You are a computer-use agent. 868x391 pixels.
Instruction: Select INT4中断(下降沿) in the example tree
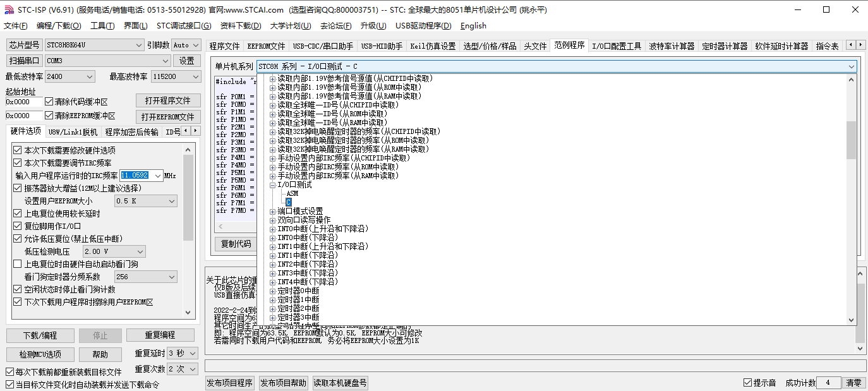click(x=308, y=282)
